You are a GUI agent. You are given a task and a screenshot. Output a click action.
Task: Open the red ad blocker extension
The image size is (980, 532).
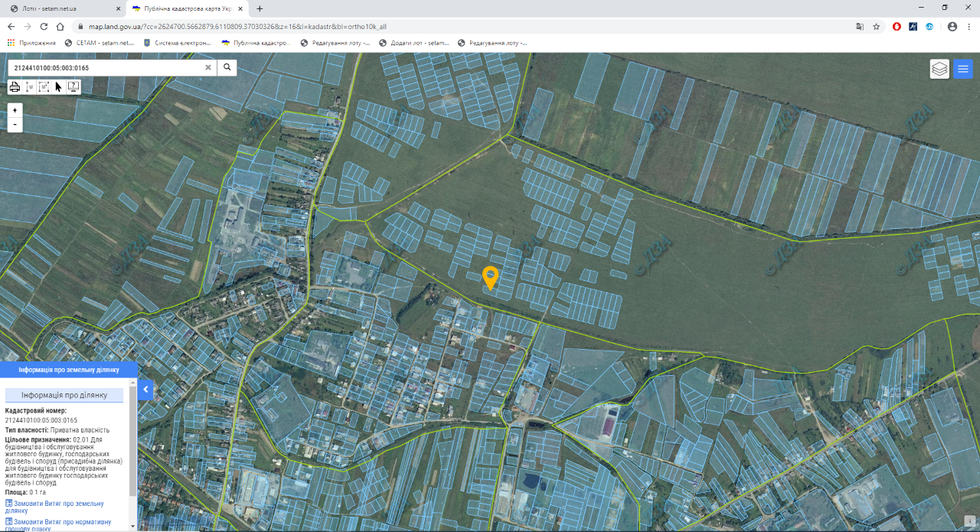pos(897,26)
